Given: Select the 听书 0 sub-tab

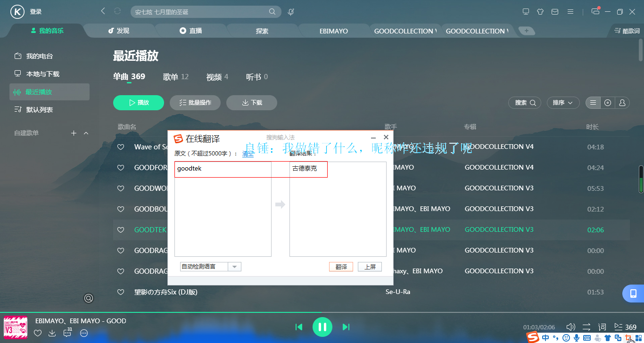Looking at the screenshot, I should point(257,77).
